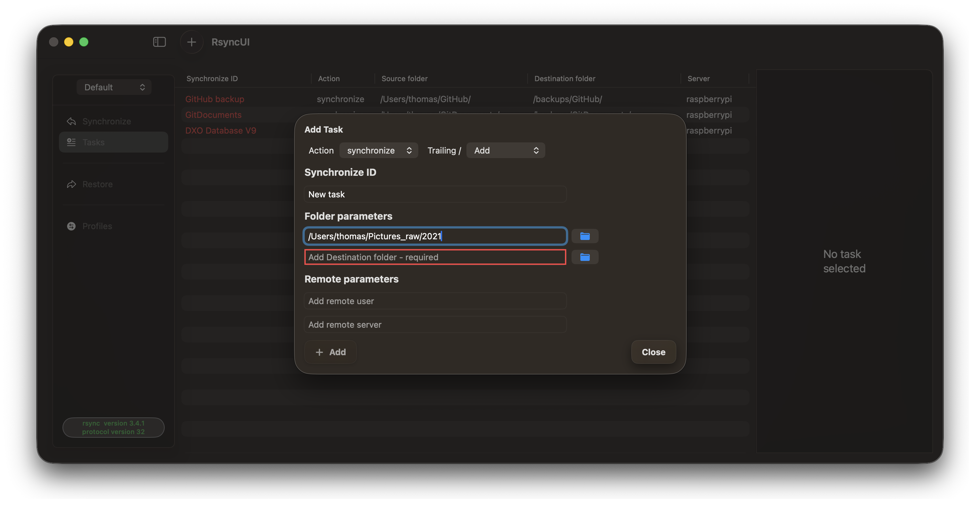This screenshot has height=512, width=980.
Task: Click the Tasks sidebar list icon
Action: click(71, 142)
